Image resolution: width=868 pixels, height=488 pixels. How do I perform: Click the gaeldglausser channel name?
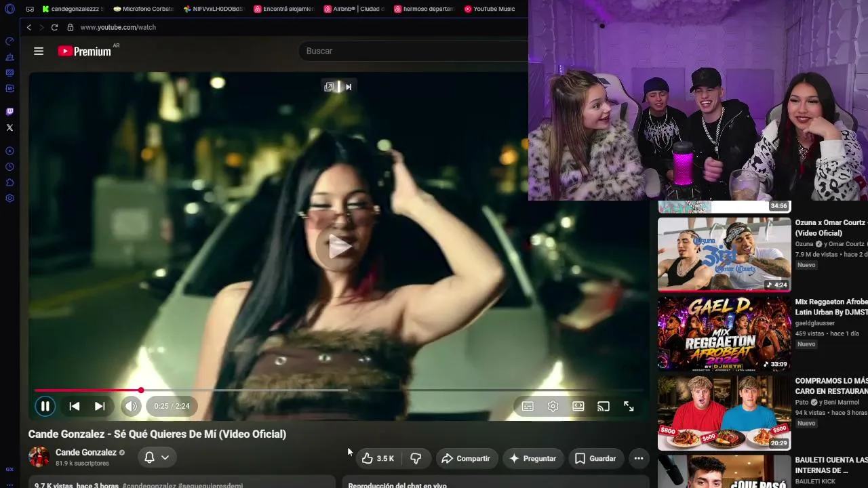815,323
